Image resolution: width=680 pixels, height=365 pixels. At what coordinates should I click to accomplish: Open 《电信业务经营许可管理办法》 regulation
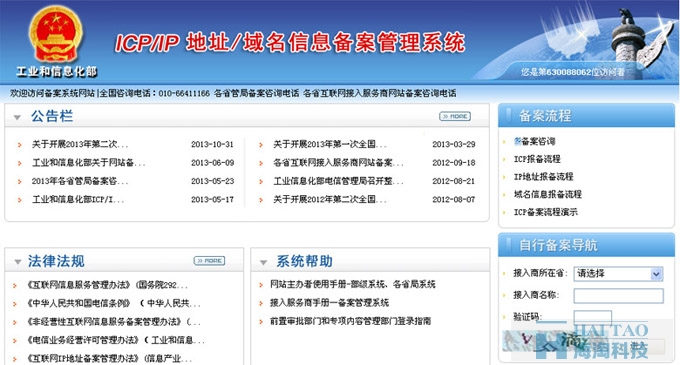pos(115,340)
